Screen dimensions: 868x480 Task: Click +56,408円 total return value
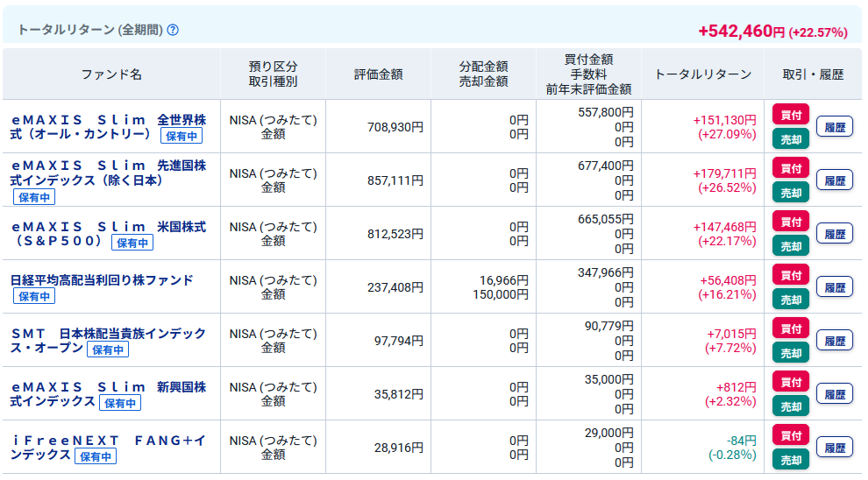(x=728, y=280)
